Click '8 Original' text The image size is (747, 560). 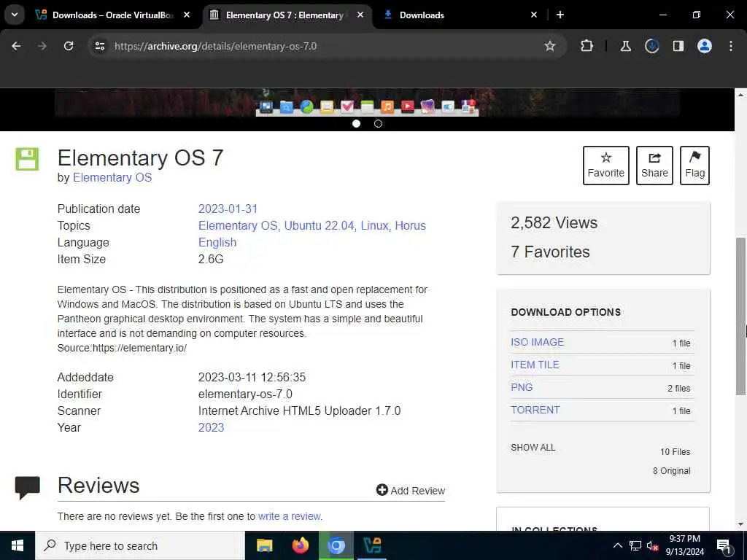coord(672,471)
